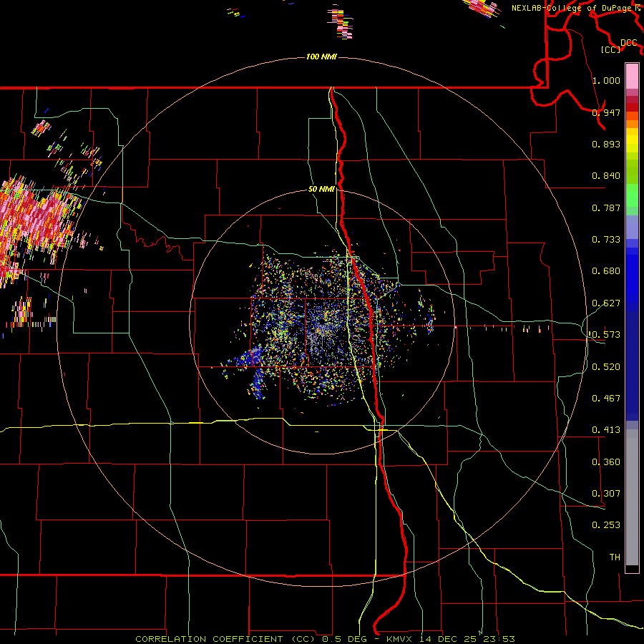Click the 0.680 legend value
Image resolution: width=644 pixels, height=644 pixels.
[x=606, y=271]
